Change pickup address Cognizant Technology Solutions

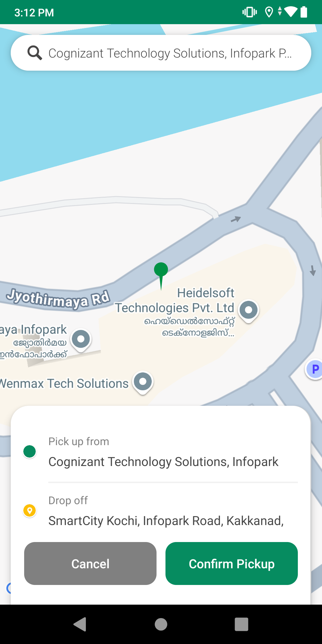click(163, 462)
